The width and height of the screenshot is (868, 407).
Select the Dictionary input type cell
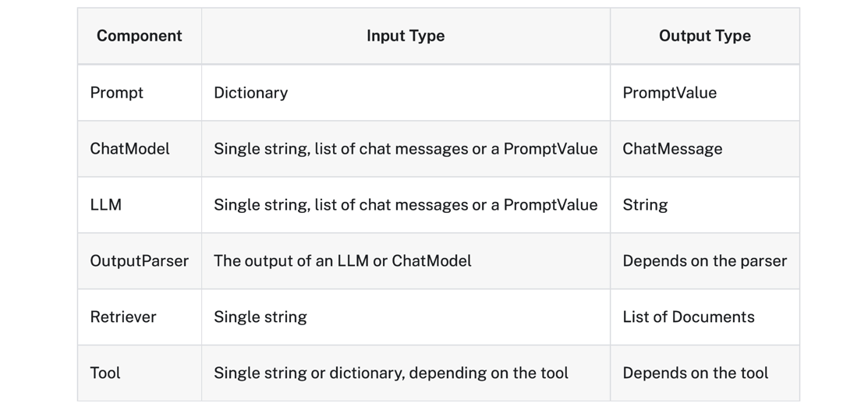click(x=406, y=93)
